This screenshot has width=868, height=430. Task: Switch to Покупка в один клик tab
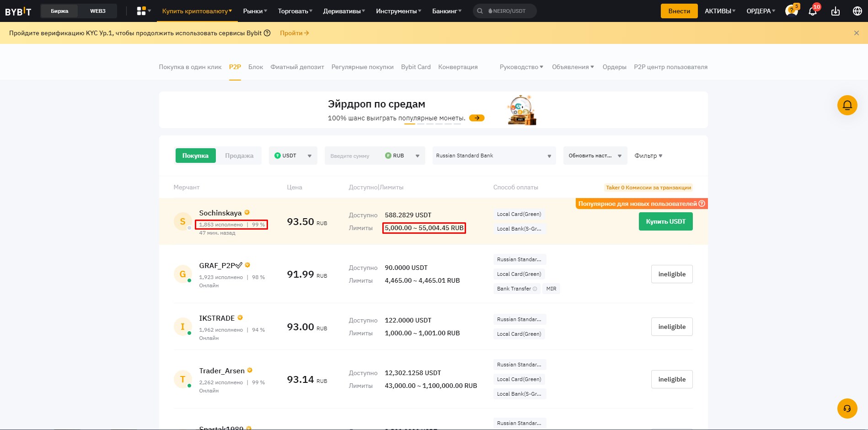[x=190, y=67]
